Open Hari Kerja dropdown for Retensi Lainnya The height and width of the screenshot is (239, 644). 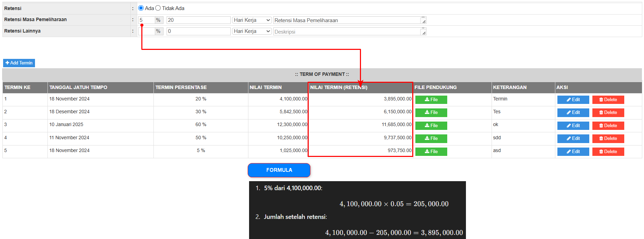(x=252, y=32)
